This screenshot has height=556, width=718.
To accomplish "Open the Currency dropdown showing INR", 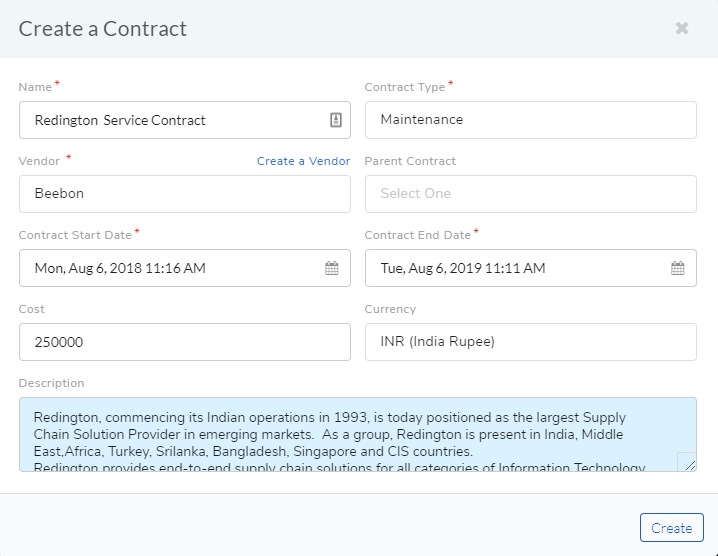I will click(x=531, y=342).
